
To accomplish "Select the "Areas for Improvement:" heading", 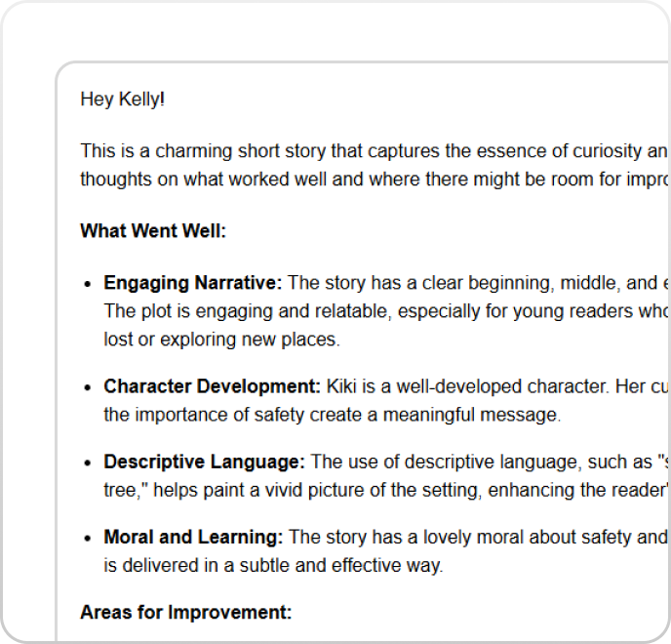I will [185, 613].
